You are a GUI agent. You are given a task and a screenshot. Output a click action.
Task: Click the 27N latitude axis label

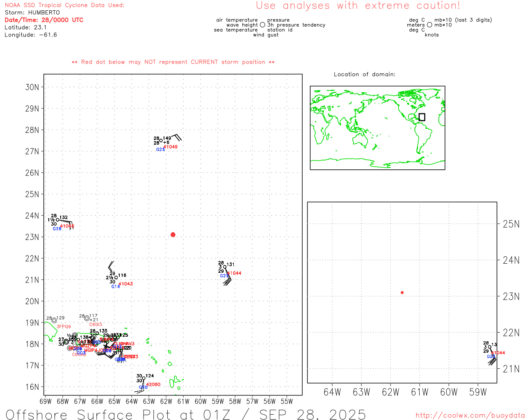(x=32, y=151)
